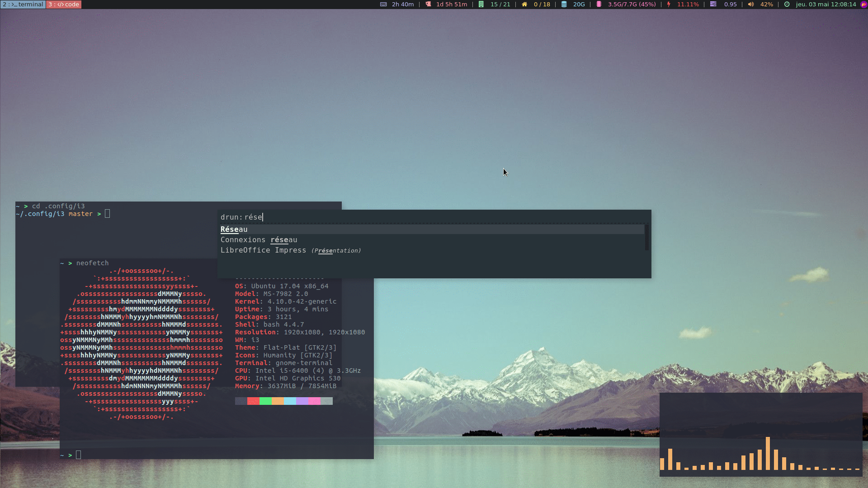The height and width of the screenshot is (488, 868).
Task: Switch to workspace 3 code tab
Action: (64, 4)
